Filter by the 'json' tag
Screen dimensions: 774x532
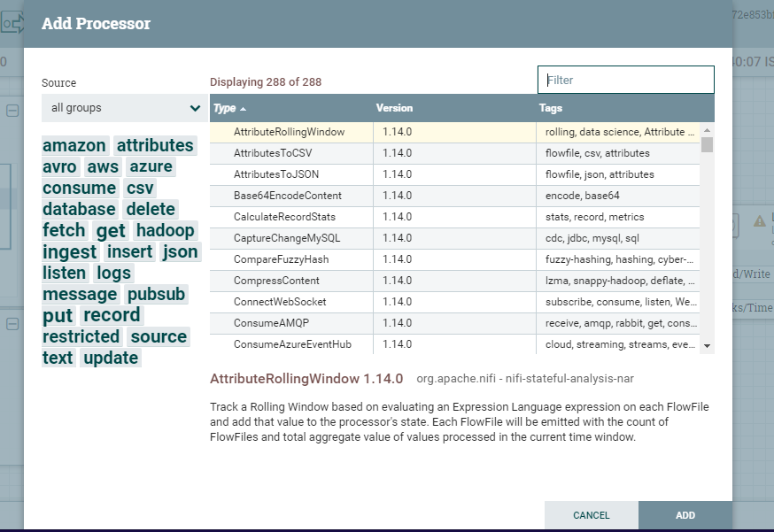180,251
